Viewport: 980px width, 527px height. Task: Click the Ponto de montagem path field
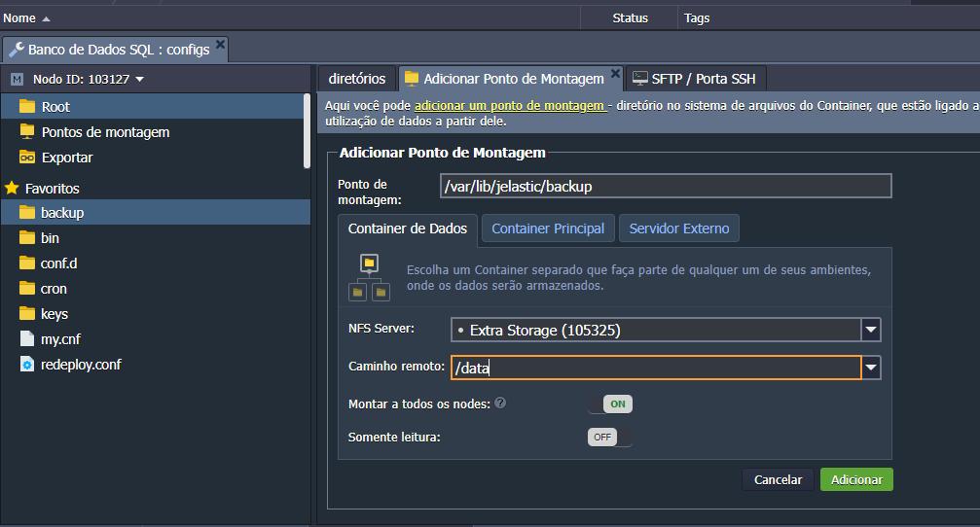point(665,186)
